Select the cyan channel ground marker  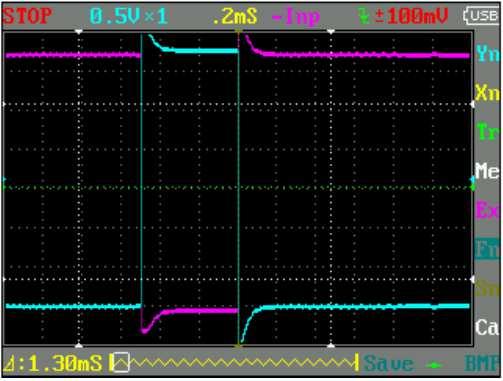4,180
